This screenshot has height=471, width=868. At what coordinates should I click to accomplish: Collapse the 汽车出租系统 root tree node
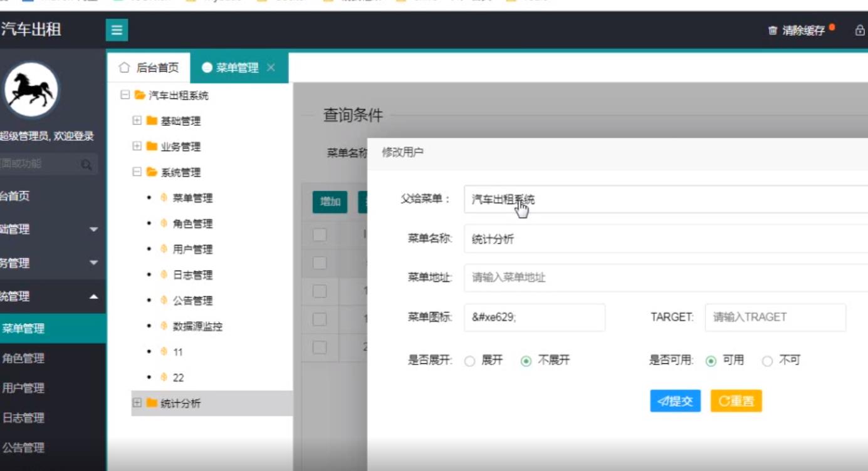click(125, 95)
